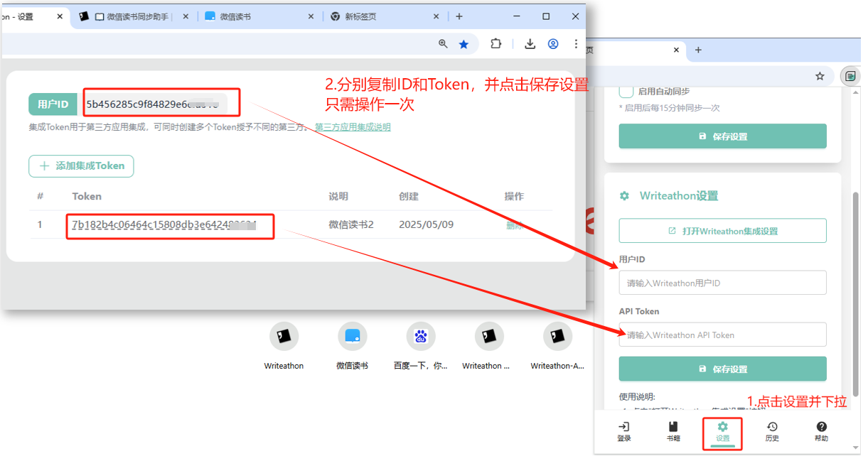Image resolution: width=868 pixels, height=461 pixels.
Task: Close the 新标签页 tab in the front window
Action: coord(436,16)
